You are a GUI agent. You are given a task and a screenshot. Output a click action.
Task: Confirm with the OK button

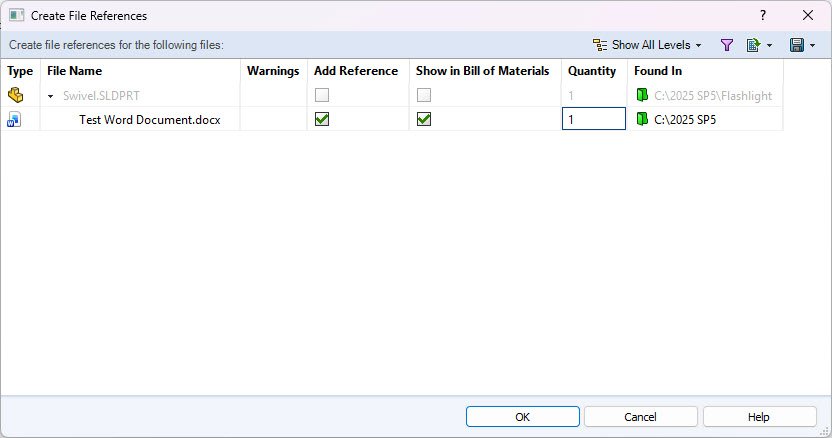(x=523, y=417)
